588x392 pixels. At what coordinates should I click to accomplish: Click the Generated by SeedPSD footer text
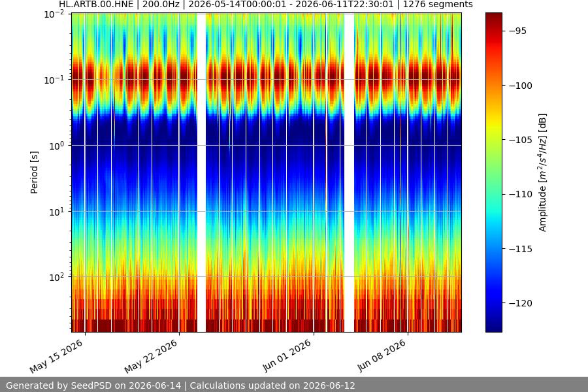point(180,385)
